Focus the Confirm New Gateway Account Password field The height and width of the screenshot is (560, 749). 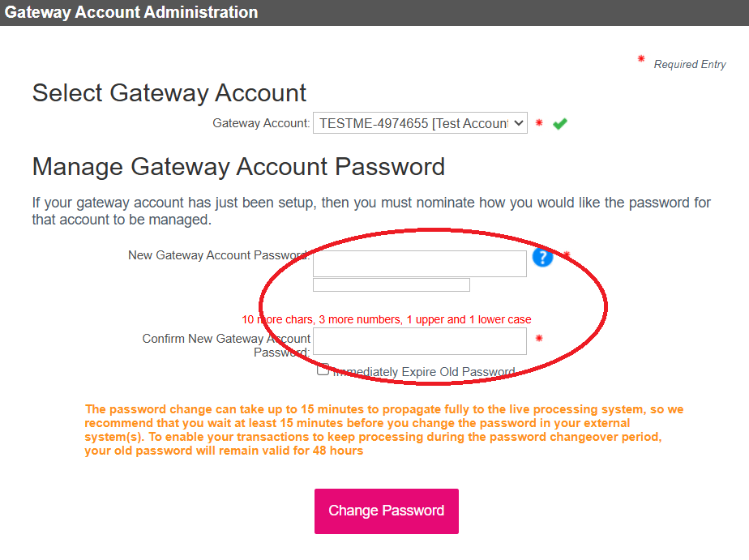coord(420,341)
